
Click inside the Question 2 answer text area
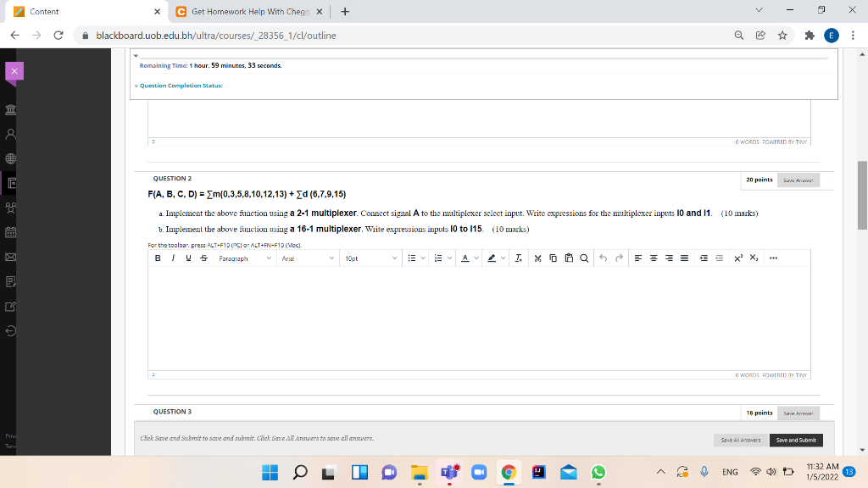[479, 319]
